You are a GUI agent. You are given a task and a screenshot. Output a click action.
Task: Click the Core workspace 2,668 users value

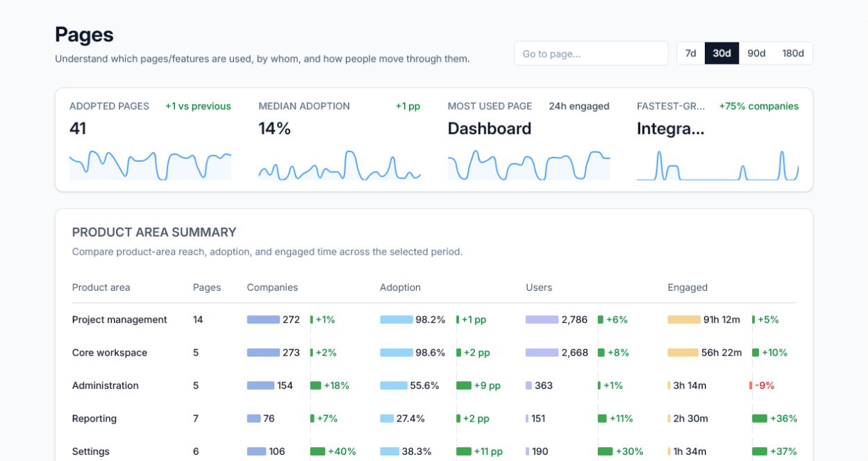click(x=575, y=353)
